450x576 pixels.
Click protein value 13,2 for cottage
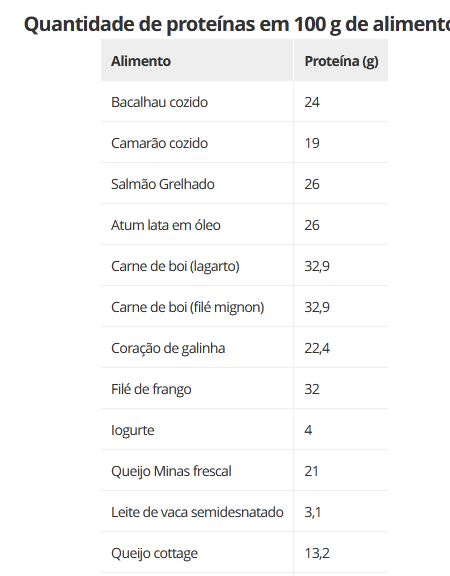coord(317,553)
